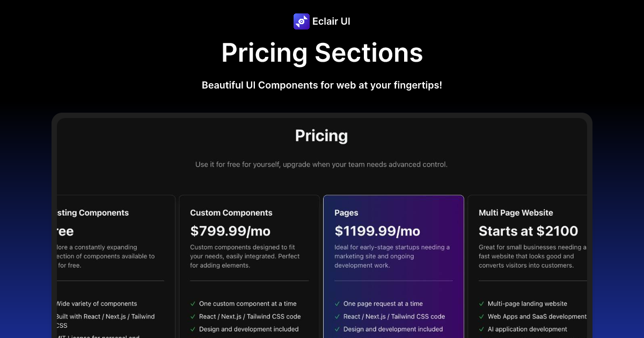Click the "$1199.99/mo" price text
This screenshot has height=338, width=644.
(x=377, y=231)
